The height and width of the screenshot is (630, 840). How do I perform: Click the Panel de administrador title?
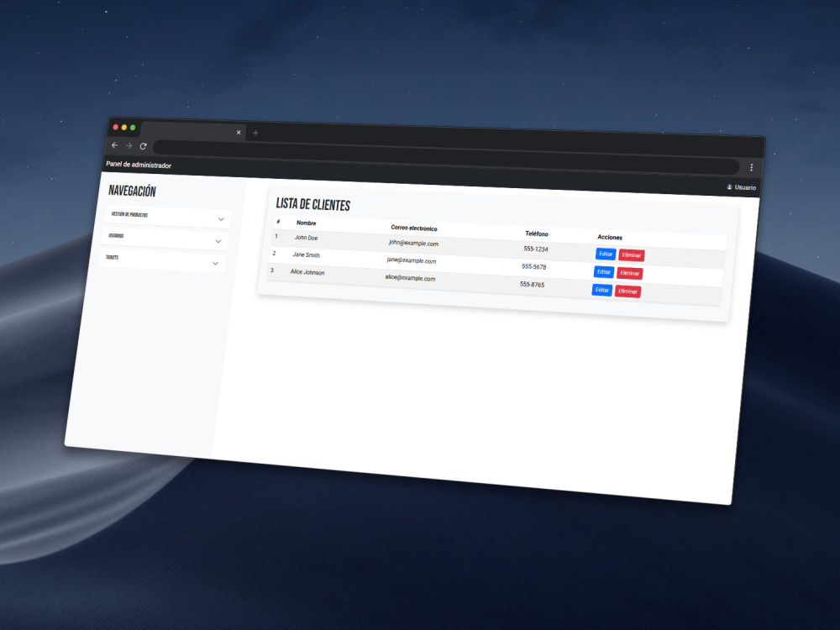pyautogui.click(x=139, y=165)
